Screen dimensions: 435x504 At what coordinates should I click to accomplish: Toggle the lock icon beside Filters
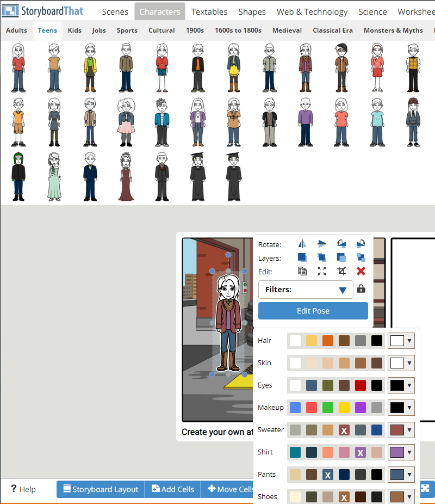tap(361, 289)
